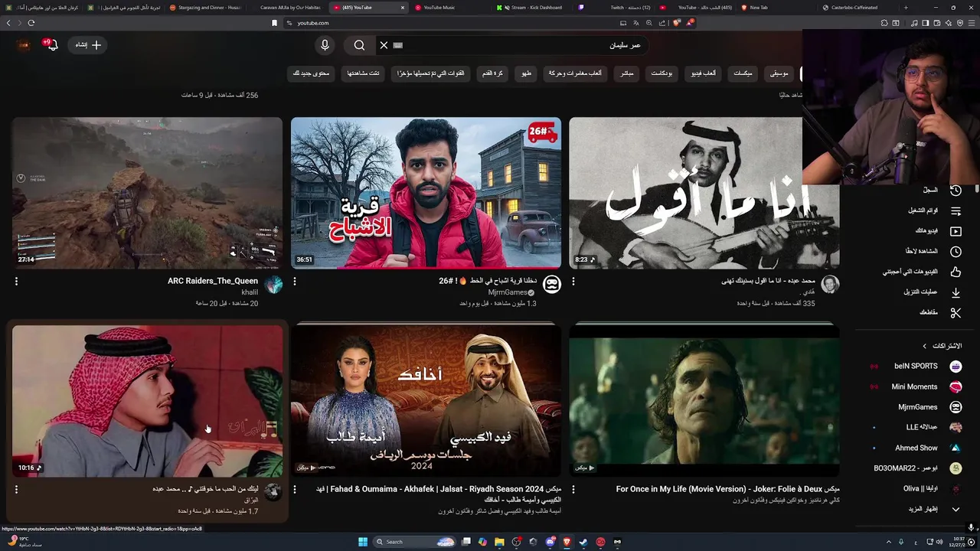
Task: Select the ميكسات mixes filter chip
Action: pos(743,73)
